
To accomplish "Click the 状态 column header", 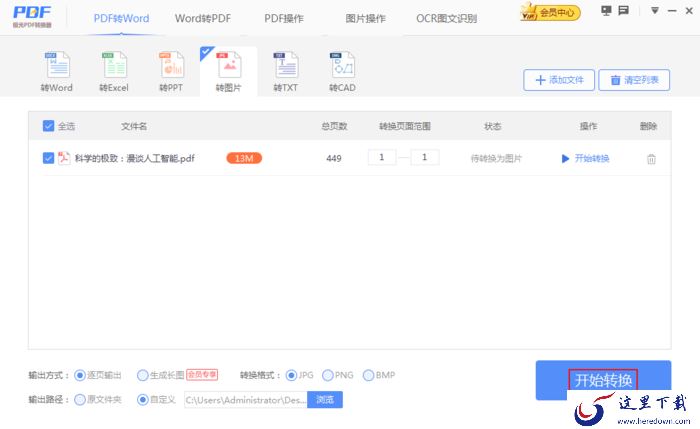I will [x=493, y=126].
